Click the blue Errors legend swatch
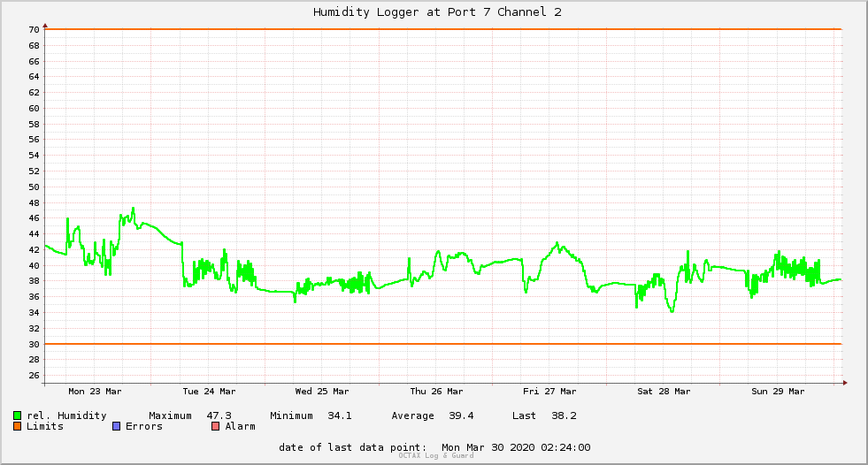 pyautogui.click(x=116, y=426)
